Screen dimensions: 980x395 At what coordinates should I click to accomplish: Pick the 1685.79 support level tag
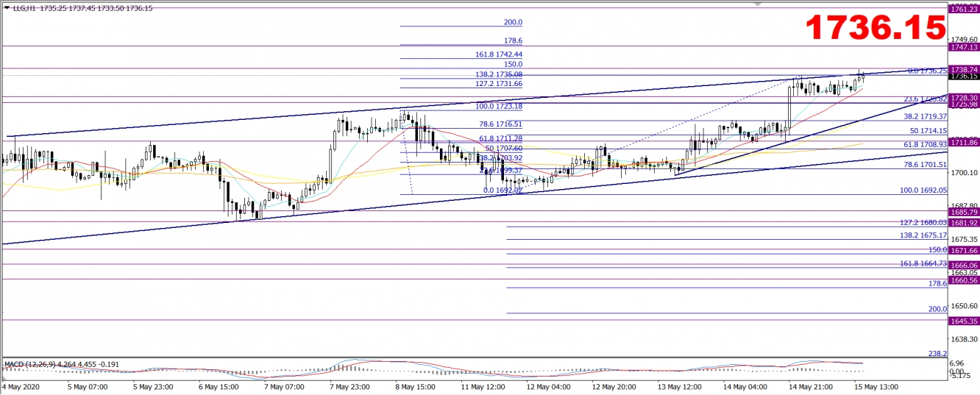click(963, 213)
